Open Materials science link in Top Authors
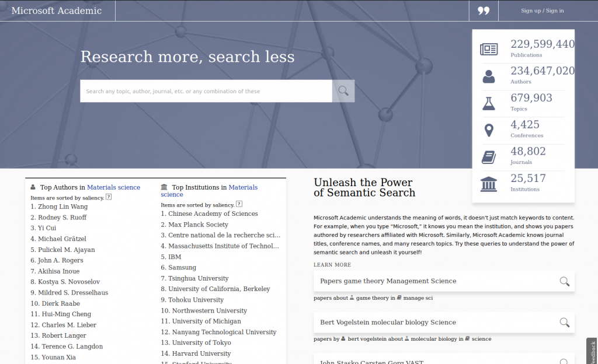 pos(114,187)
